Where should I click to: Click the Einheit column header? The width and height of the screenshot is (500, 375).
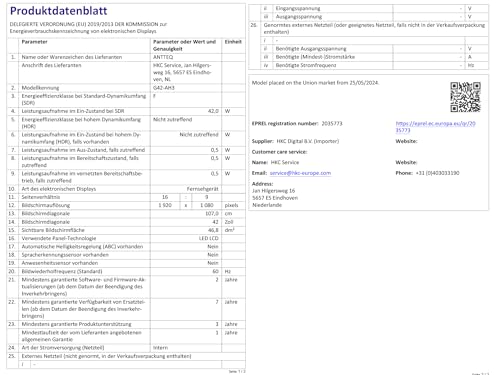click(233, 42)
